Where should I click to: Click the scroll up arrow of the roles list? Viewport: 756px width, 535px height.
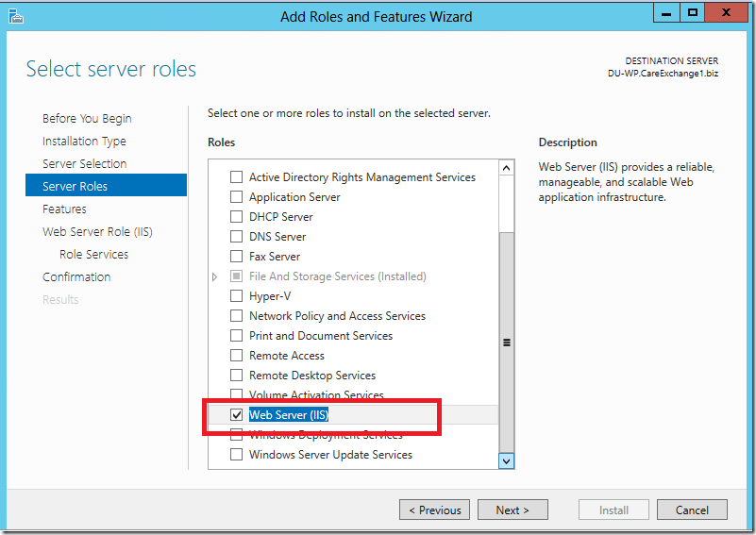[506, 168]
